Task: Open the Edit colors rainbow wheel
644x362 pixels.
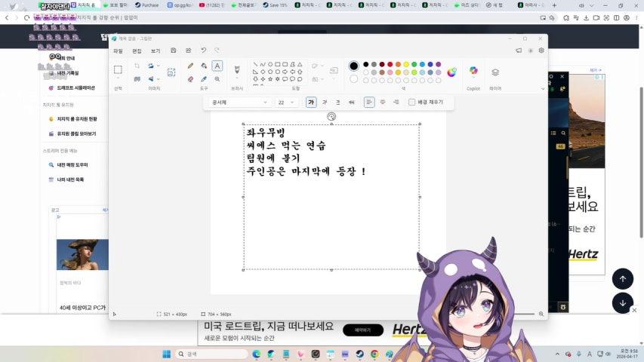Action: point(451,72)
